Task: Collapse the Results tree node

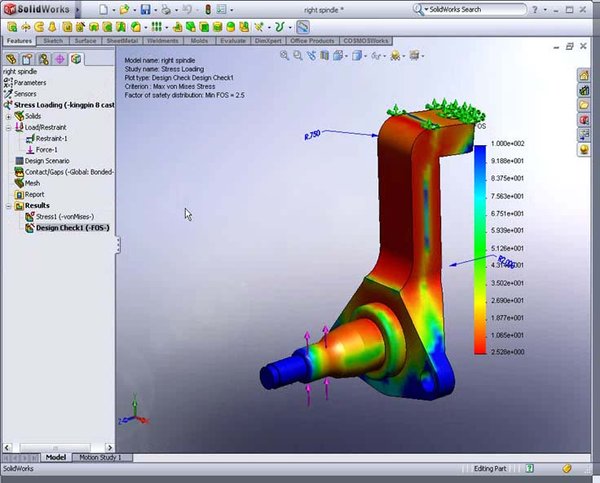Action: tap(8, 206)
